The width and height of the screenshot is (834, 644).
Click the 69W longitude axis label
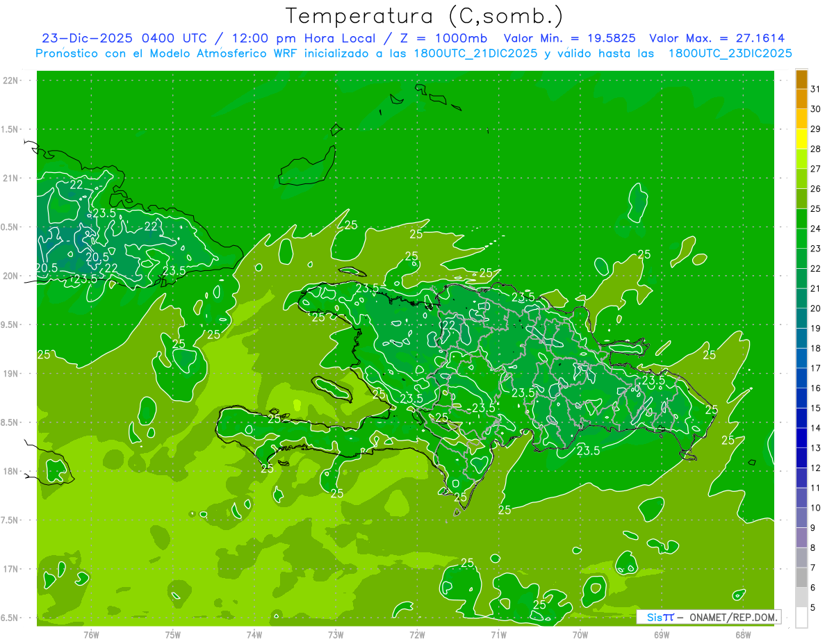pyautogui.click(x=661, y=634)
